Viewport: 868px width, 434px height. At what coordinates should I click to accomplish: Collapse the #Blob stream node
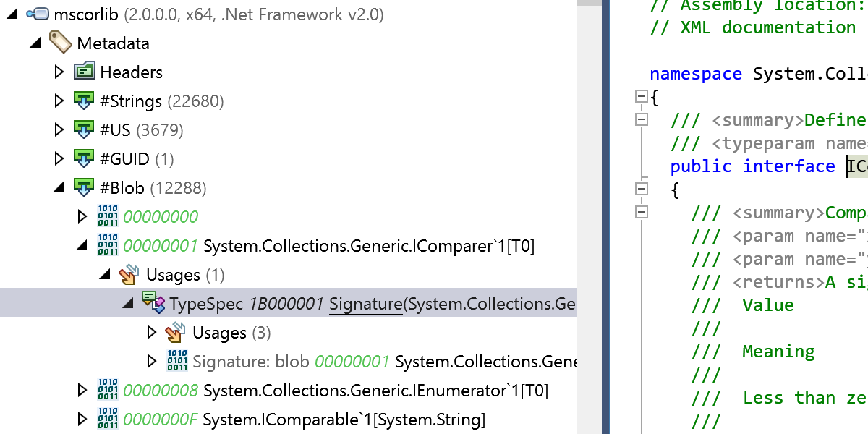click(59, 187)
